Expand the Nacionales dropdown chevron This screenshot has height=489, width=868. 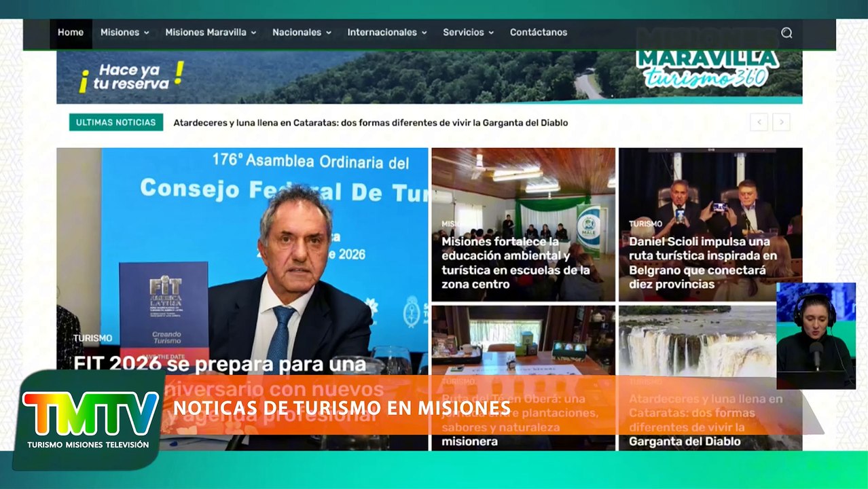pos(329,33)
